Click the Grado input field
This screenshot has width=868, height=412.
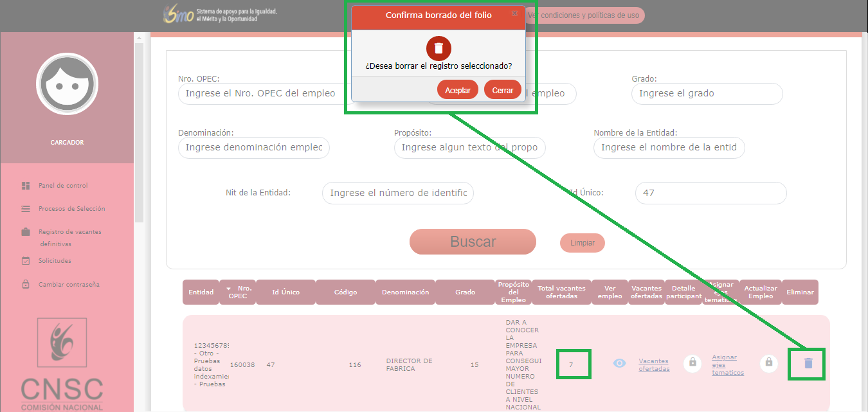[x=707, y=93]
